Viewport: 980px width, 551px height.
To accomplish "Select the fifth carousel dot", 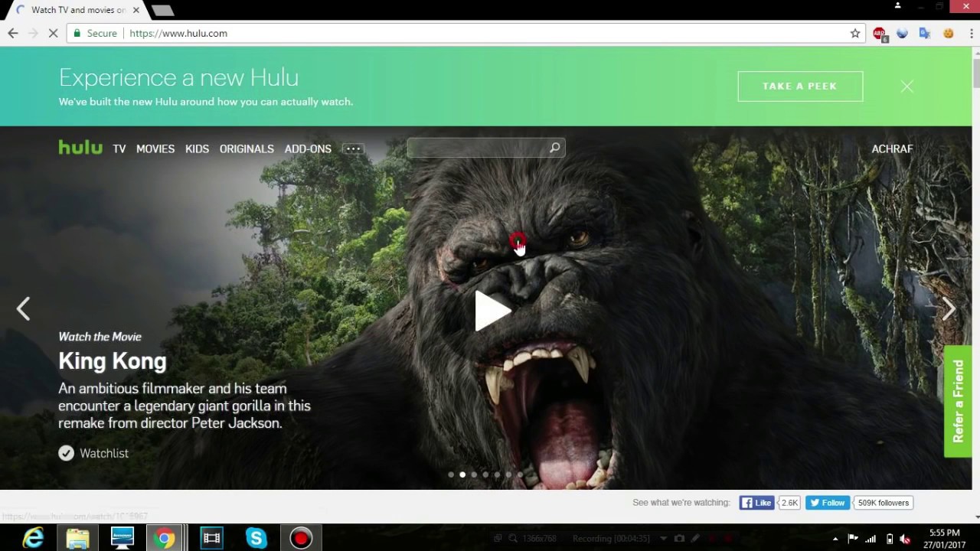I will 497,474.
